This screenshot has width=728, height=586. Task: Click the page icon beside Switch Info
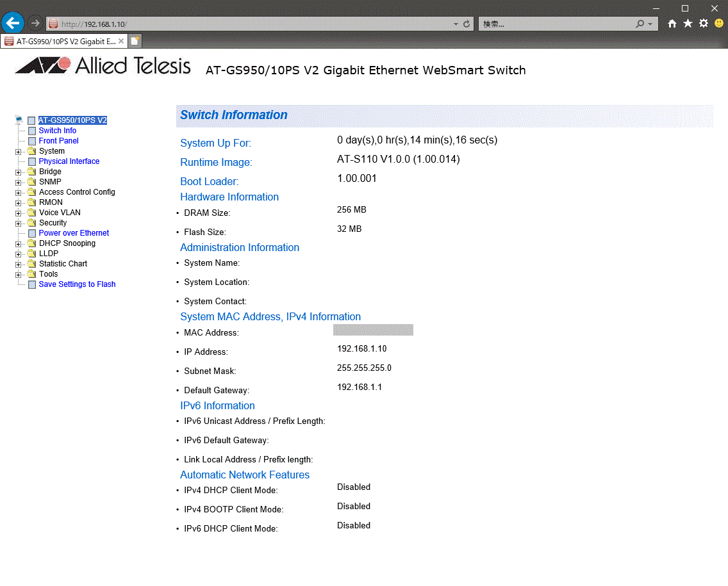[32, 131]
